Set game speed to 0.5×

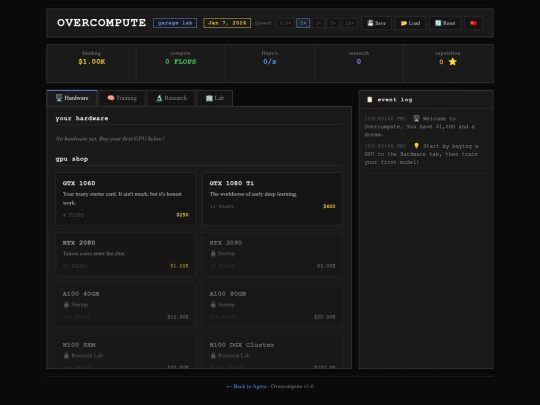coord(285,23)
